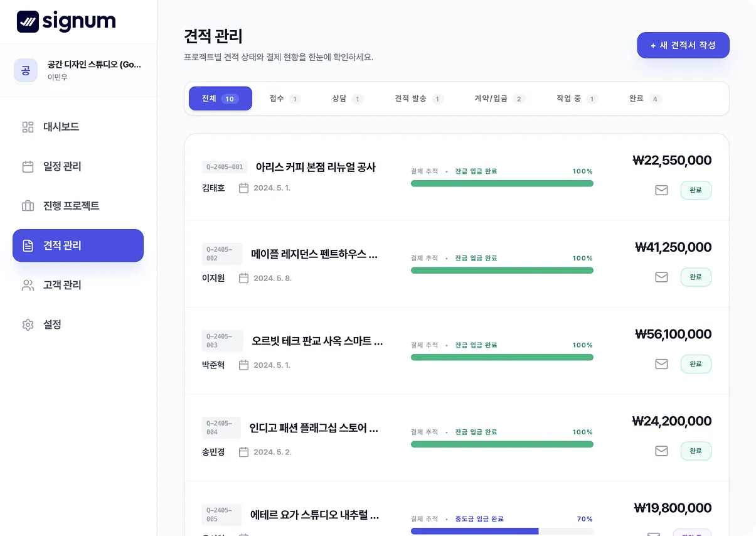
Task: Show the 계약/입금 tab
Action: coord(499,99)
